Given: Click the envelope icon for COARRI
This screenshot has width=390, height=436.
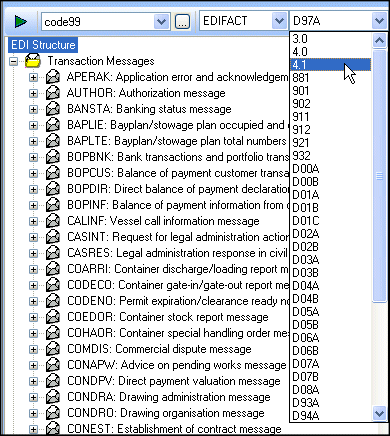Looking at the screenshot, I should pos(53,269).
